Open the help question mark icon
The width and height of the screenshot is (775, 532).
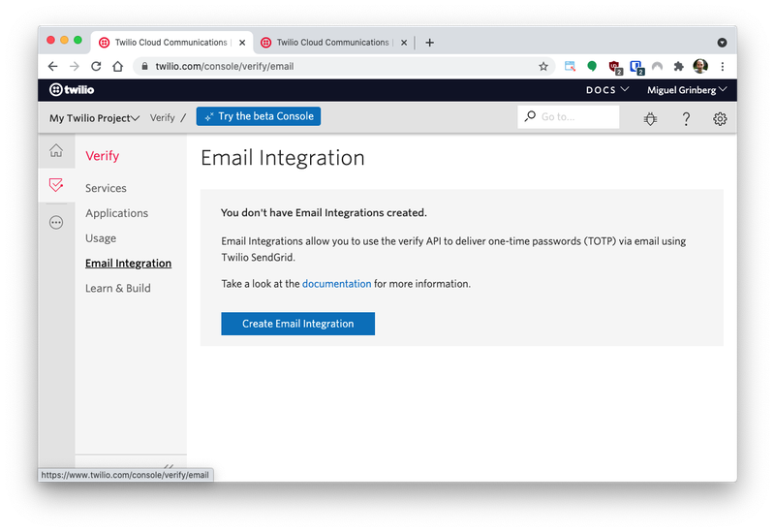[x=686, y=118]
